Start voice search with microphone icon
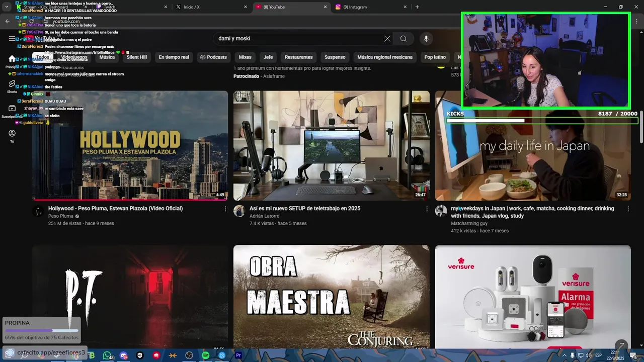The width and height of the screenshot is (644, 362). tap(426, 39)
